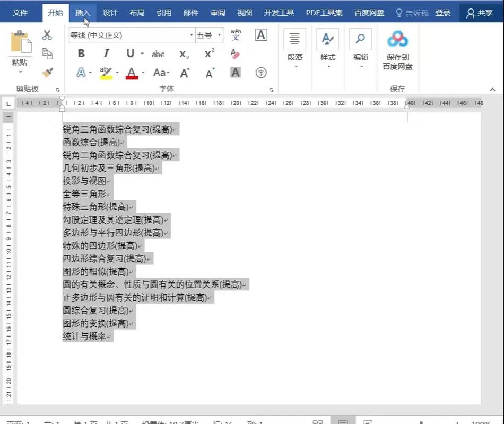Cut selection with the scissors icon
Screen dimensions: 504x424
(47, 34)
